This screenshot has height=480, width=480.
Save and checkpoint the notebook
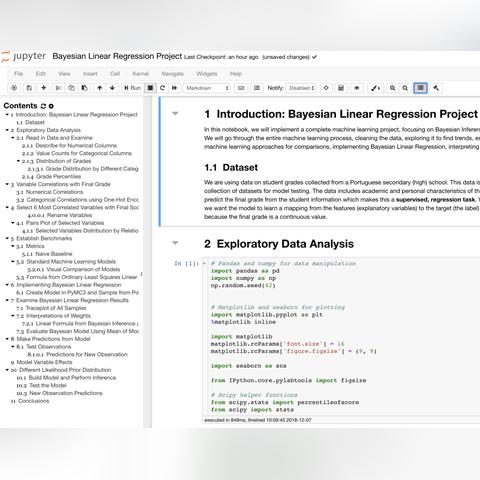tap(29, 88)
